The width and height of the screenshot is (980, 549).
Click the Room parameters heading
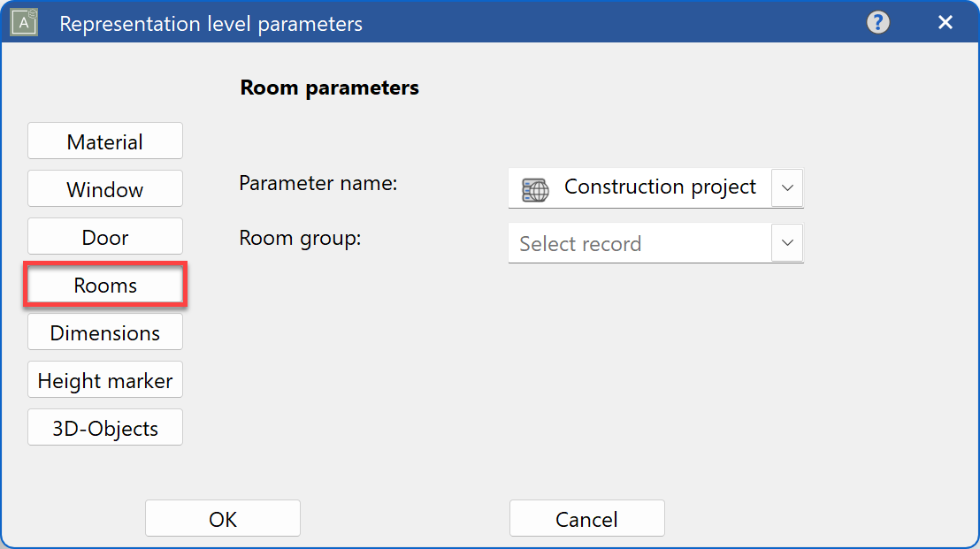329,88
